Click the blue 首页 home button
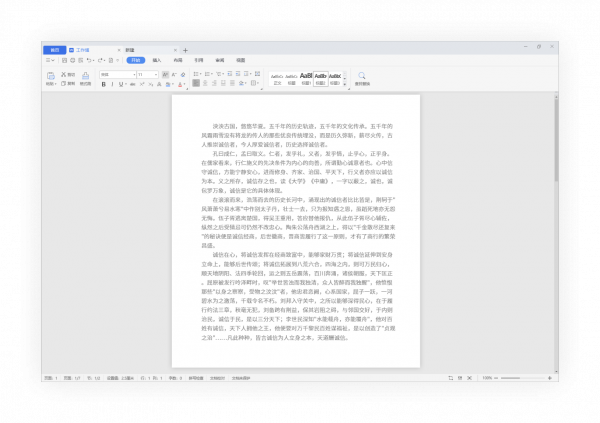600x423 pixels. coord(55,50)
